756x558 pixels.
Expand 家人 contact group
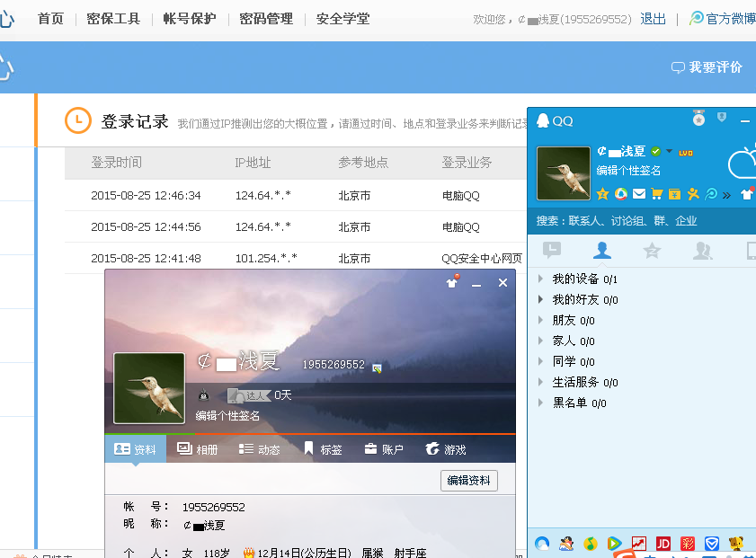540,341
